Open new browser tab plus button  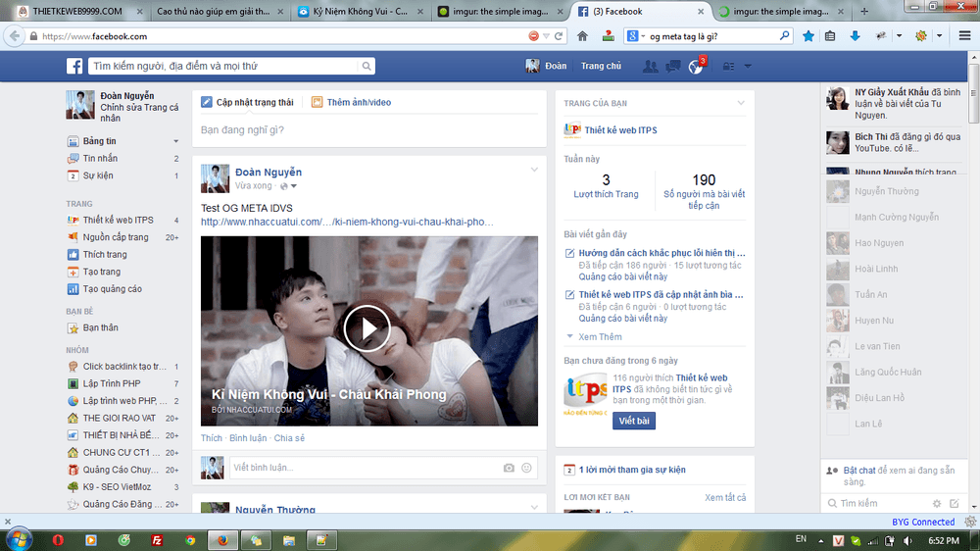pyautogui.click(x=864, y=11)
